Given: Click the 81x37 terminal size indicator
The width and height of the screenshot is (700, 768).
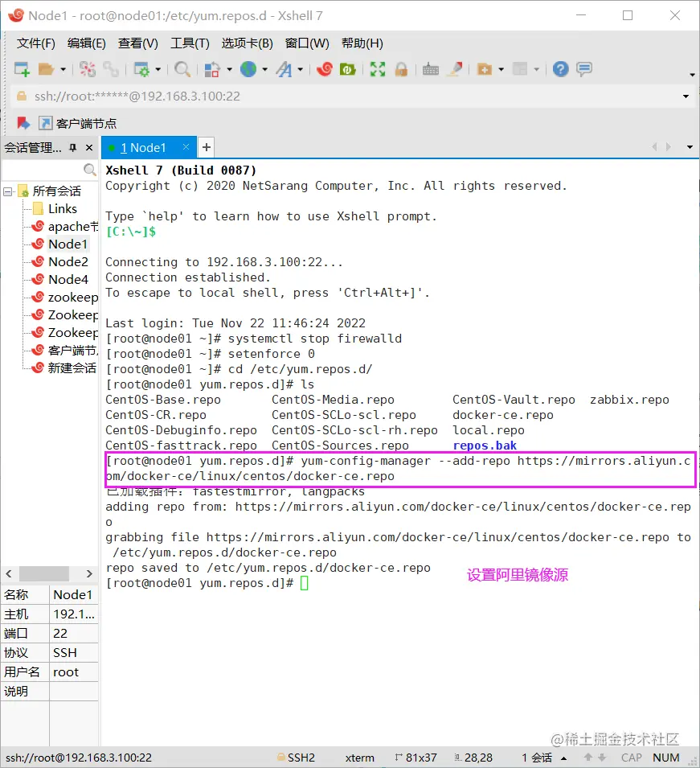Looking at the screenshot, I should click(415, 758).
